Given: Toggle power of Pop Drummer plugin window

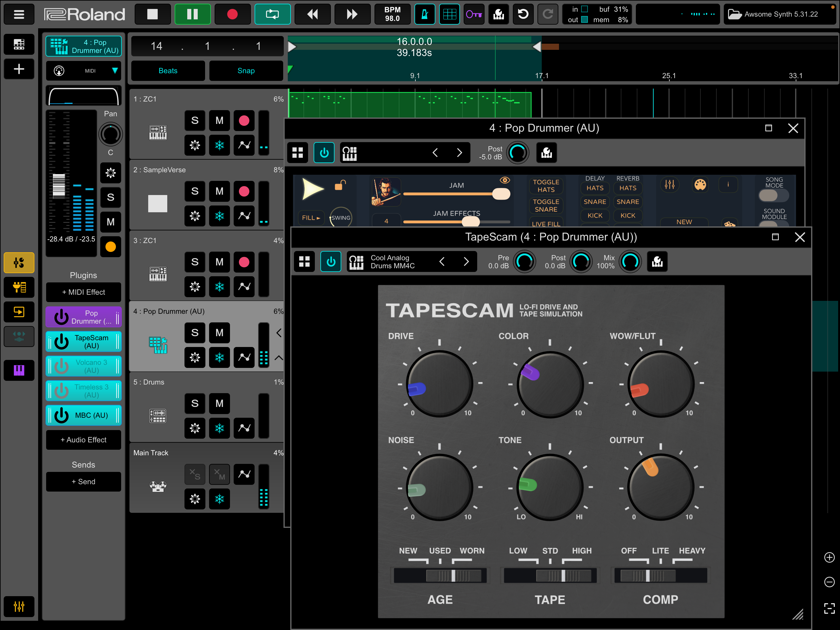Looking at the screenshot, I should pos(324,153).
